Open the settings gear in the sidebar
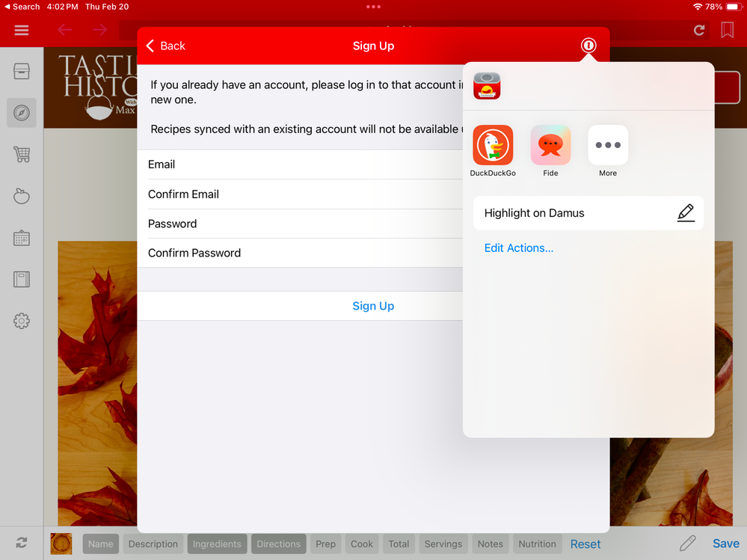The width and height of the screenshot is (747, 560). (x=22, y=321)
